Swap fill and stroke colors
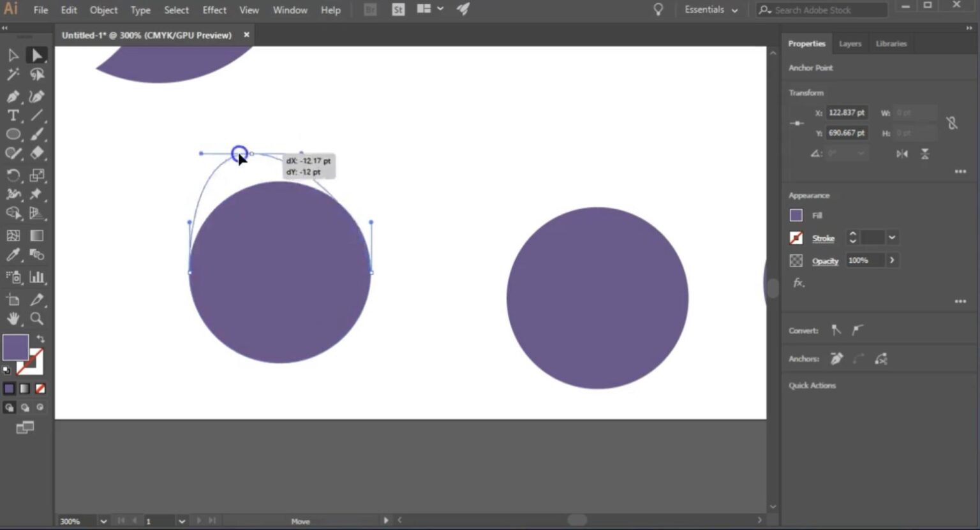 40,339
